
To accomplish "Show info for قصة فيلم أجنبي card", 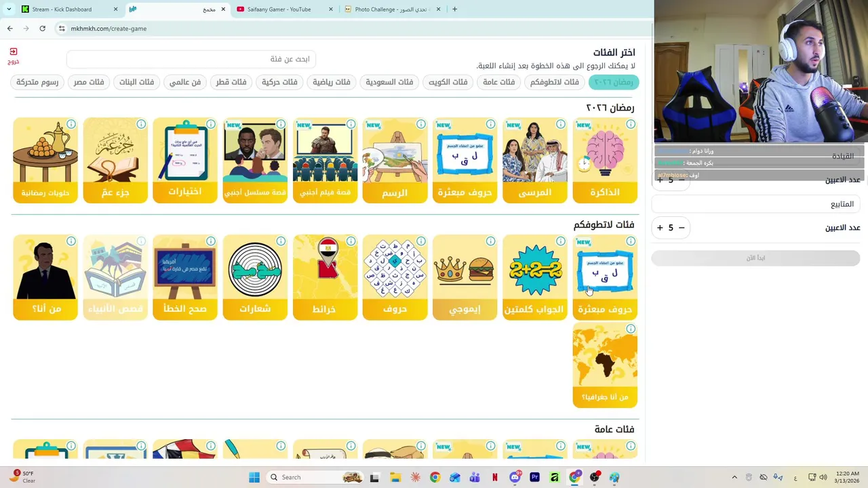I will 351,124.
